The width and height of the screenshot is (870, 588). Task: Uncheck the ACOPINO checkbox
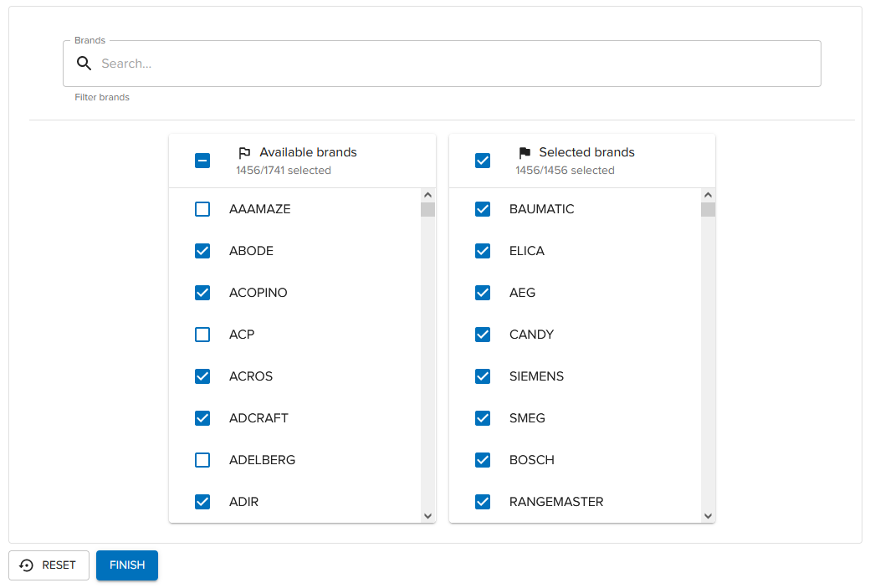coord(202,293)
